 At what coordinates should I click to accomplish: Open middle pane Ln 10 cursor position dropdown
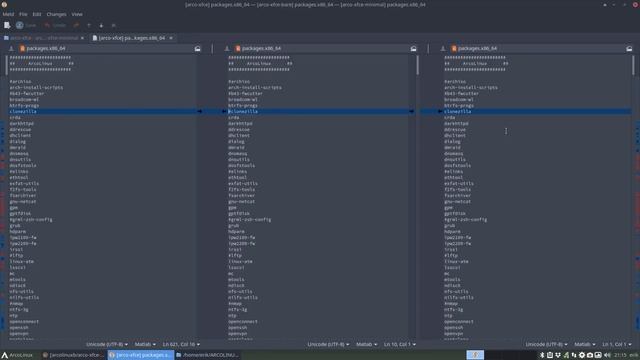(400, 344)
